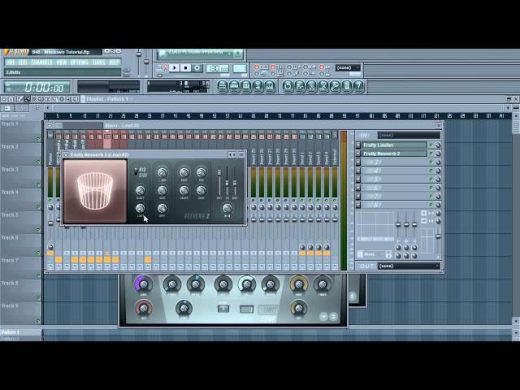Click the BASS knob in Fruity Reeverb 2
This screenshot has height=390, width=520.
click(x=184, y=173)
